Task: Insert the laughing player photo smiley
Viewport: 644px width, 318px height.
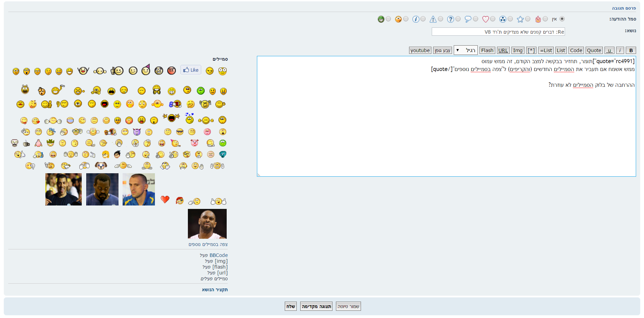Action: 64,189
